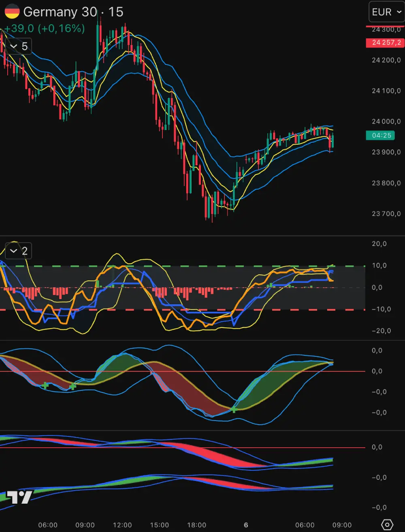Click the 12:00 time axis label
The height and width of the screenshot is (532, 405).
(122, 525)
